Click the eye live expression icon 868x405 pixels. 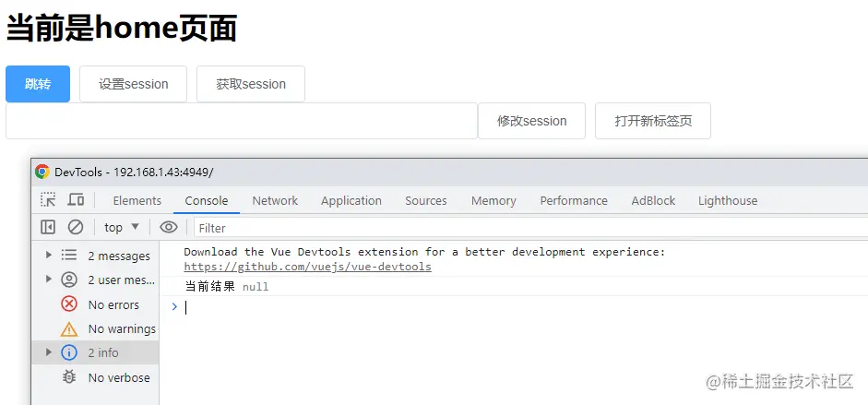168,227
